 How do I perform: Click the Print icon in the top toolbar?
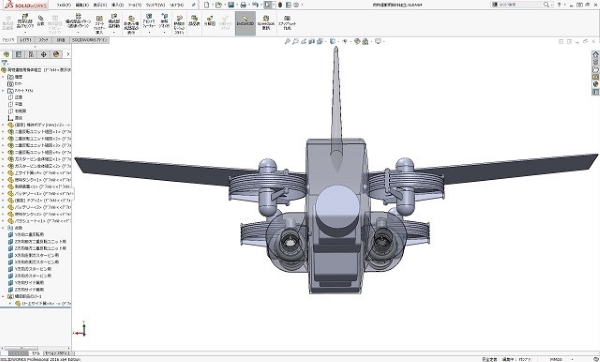tap(243, 5)
